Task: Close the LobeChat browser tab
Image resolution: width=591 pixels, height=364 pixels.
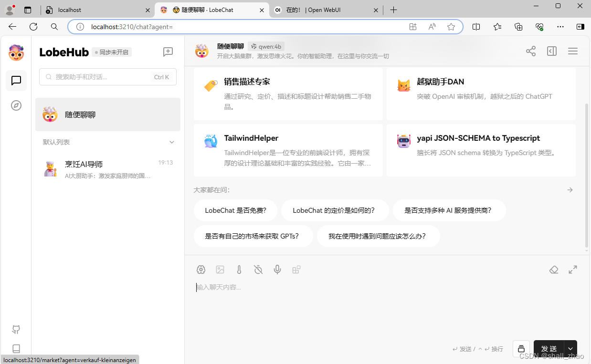Action: pos(262,10)
